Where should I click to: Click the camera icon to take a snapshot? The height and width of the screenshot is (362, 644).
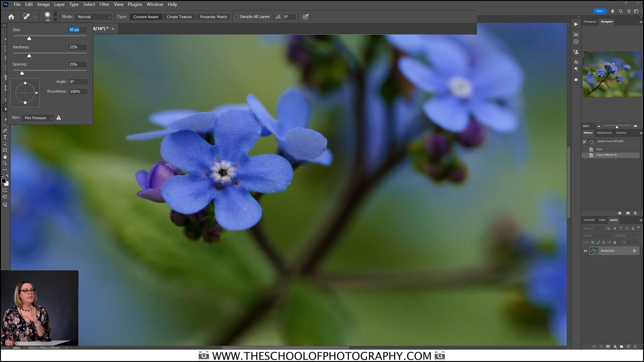pyautogui.click(x=628, y=213)
